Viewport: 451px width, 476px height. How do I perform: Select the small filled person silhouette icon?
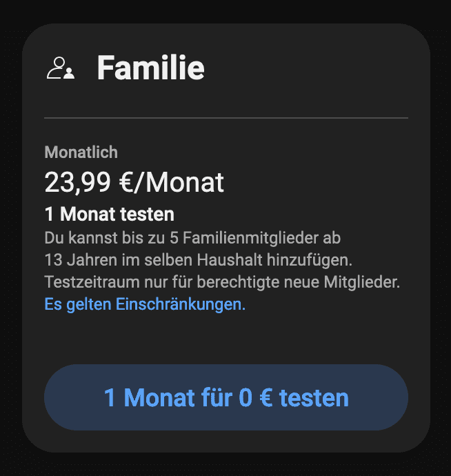click(70, 73)
